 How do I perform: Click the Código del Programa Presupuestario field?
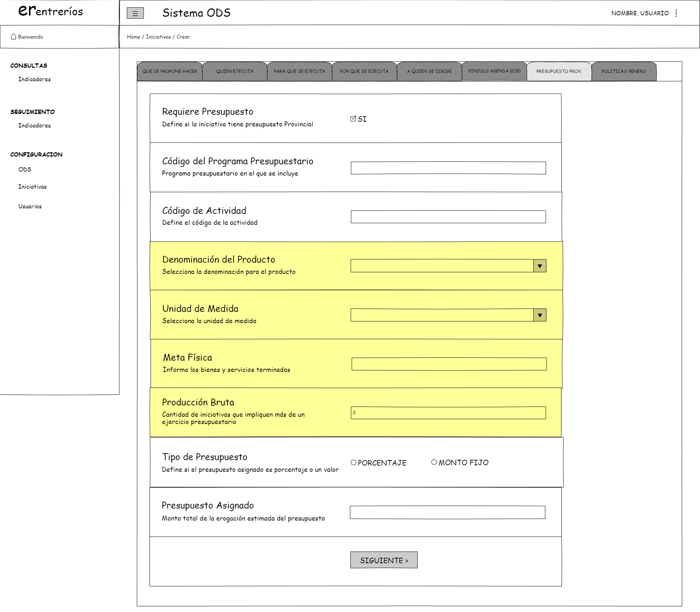448,168
